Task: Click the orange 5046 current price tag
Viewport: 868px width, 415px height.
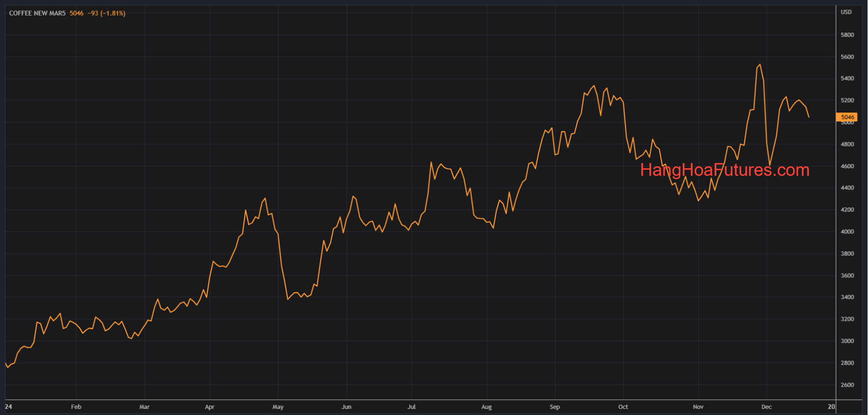Action: click(847, 117)
